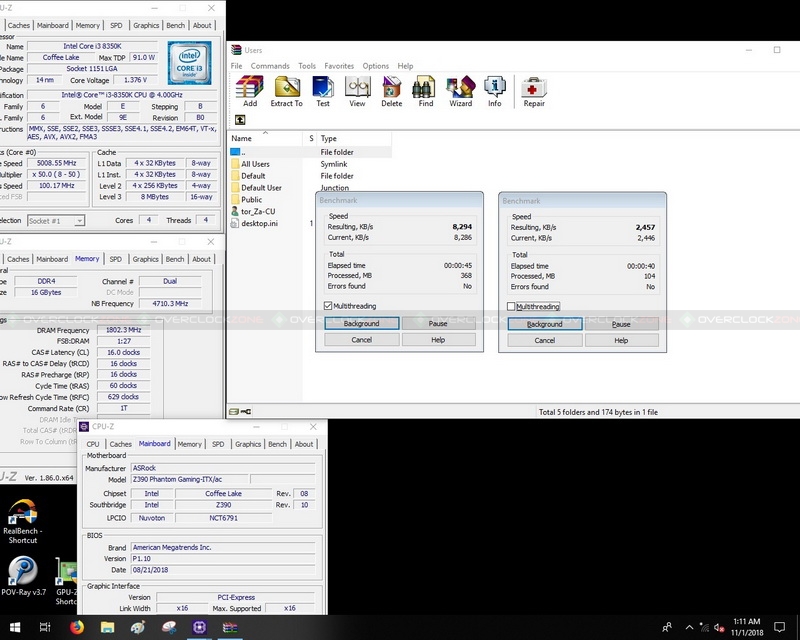Open the network icon in the system tray
The width and height of the screenshot is (800, 640).
point(704,627)
